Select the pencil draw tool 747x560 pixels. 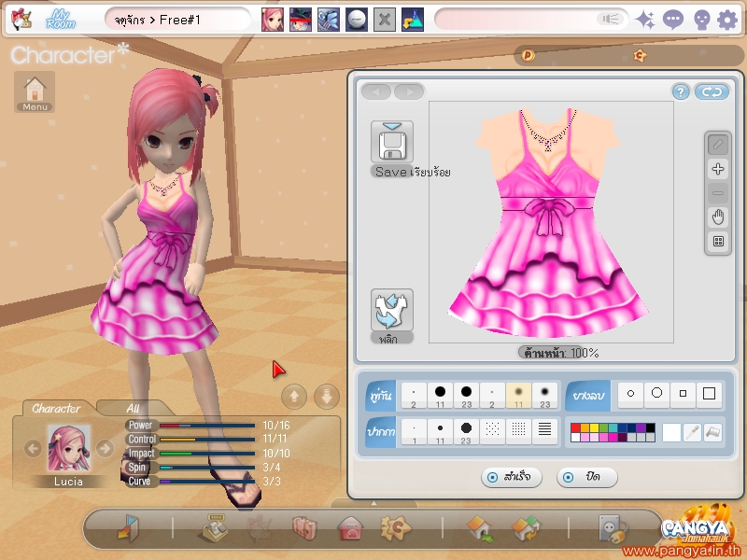(x=718, y=145)
